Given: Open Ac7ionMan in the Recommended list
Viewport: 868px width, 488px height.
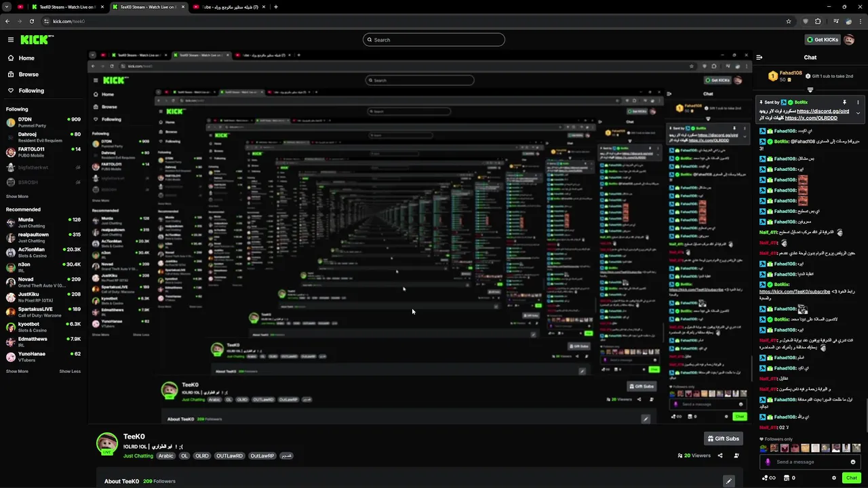Looking at the screenshot, I should [43, 252].
